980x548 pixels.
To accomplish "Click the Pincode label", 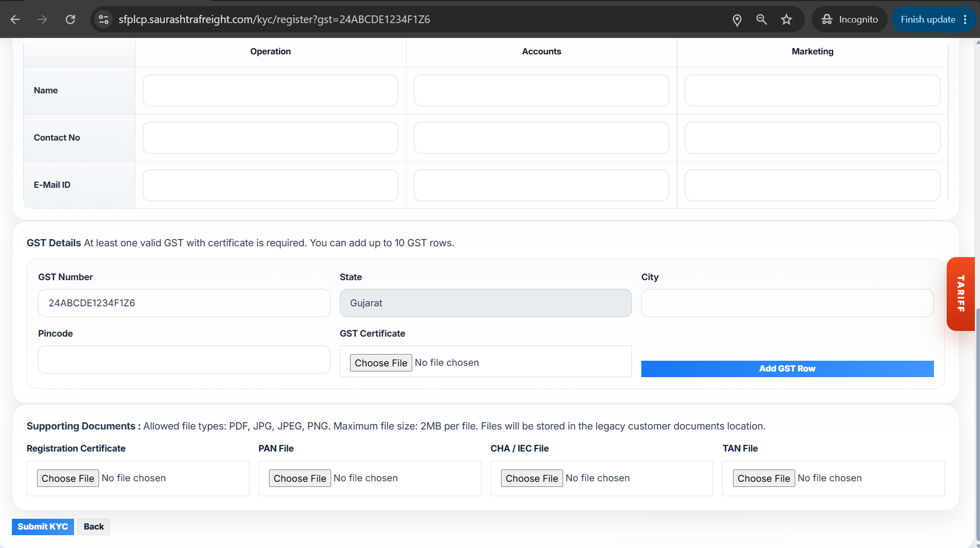I will coord(55,334).
